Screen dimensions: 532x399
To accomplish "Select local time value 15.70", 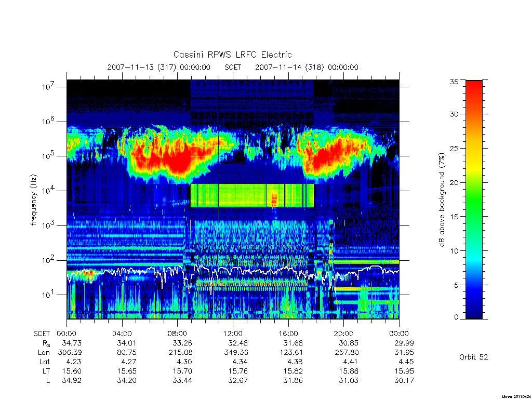I will (x=182, y=371).
